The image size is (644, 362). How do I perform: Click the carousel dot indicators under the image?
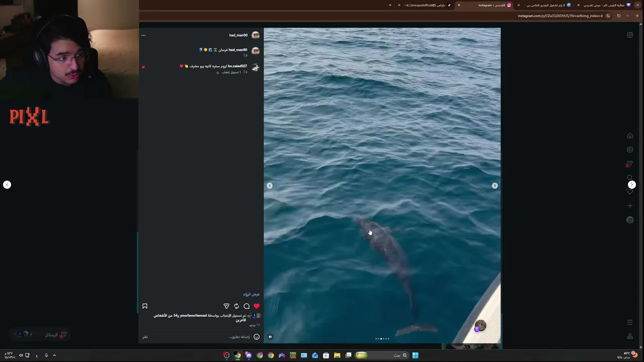[382, 339]
